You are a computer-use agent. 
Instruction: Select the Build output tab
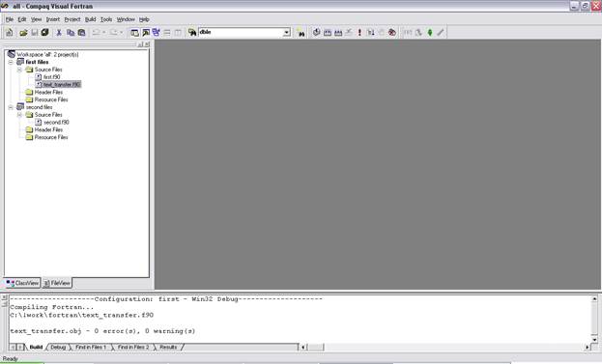36,348
